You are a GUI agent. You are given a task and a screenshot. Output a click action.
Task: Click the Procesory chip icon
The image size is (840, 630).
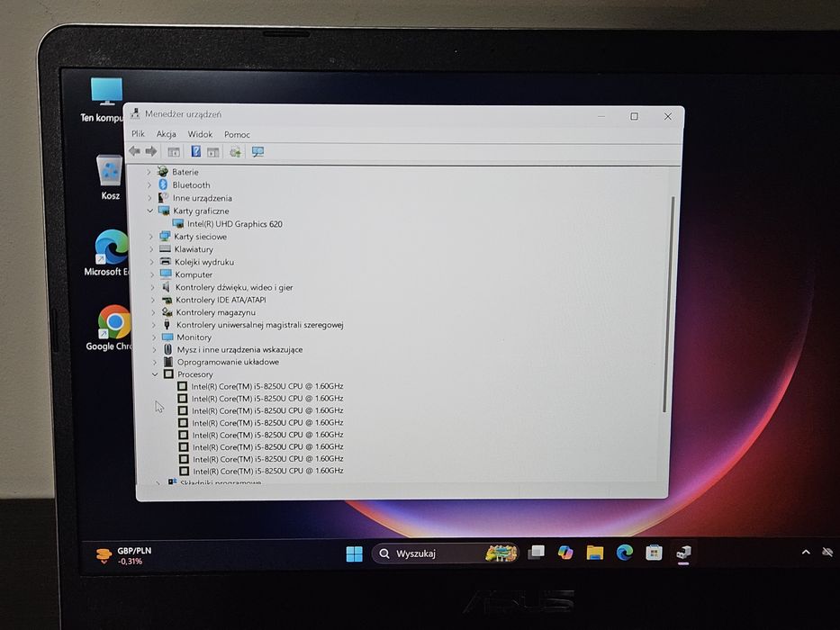168,373
